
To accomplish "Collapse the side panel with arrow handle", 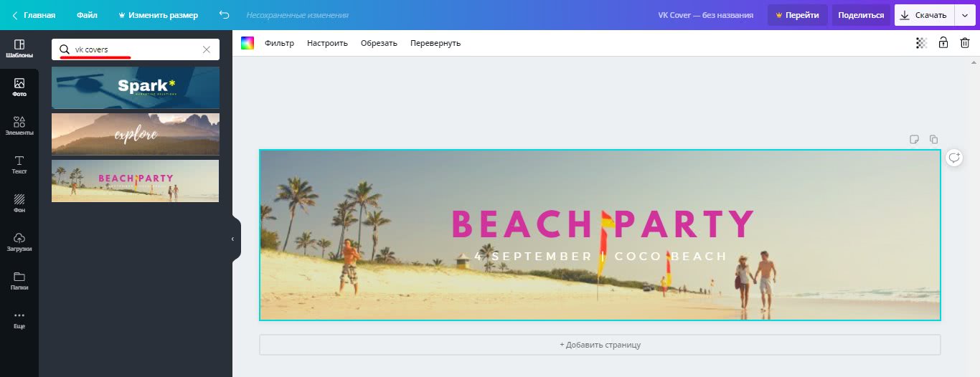I will [x=232, y=239].
